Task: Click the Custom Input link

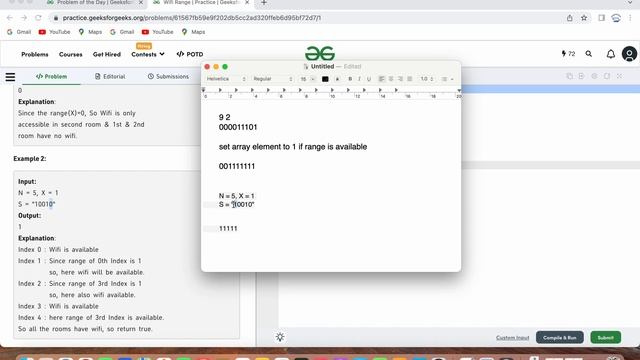Action: pyautogui.click(x=512, y=338)
